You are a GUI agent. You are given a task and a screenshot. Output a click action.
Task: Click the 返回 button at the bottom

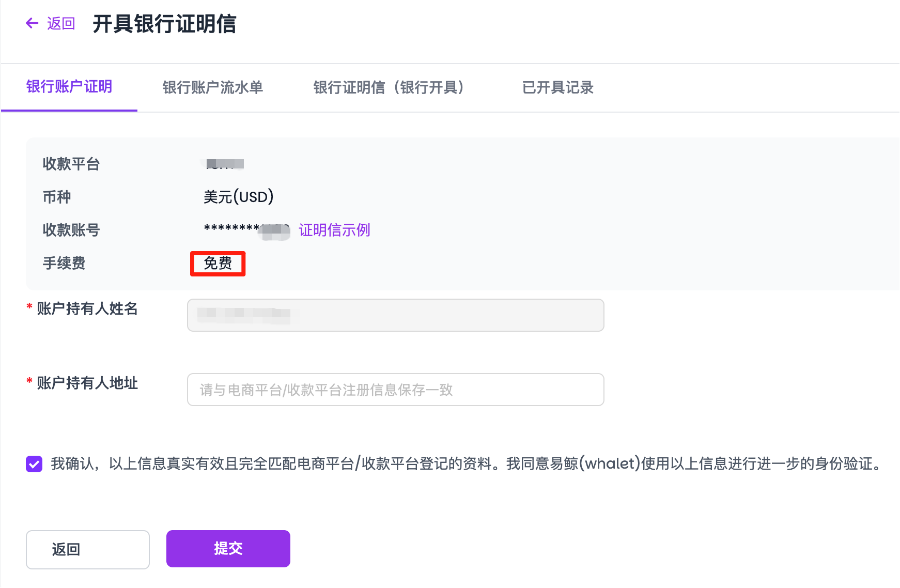(87, 550)
